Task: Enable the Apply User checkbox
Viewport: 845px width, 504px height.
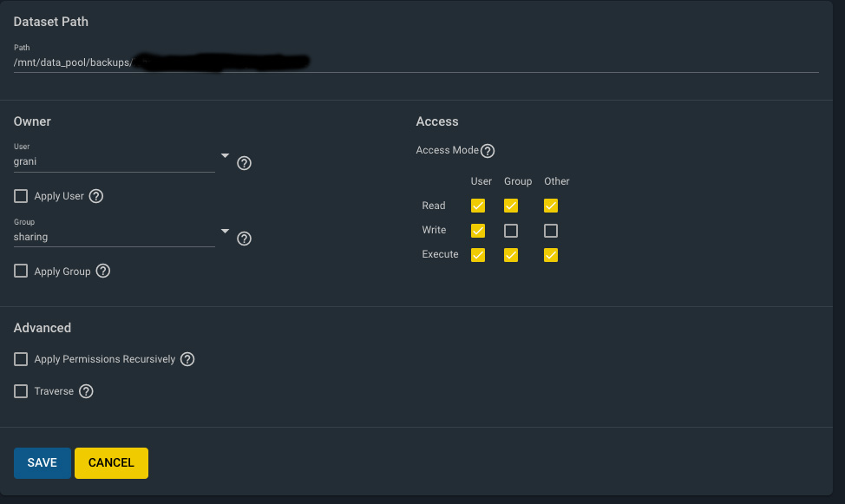Action: coord(21,196)
